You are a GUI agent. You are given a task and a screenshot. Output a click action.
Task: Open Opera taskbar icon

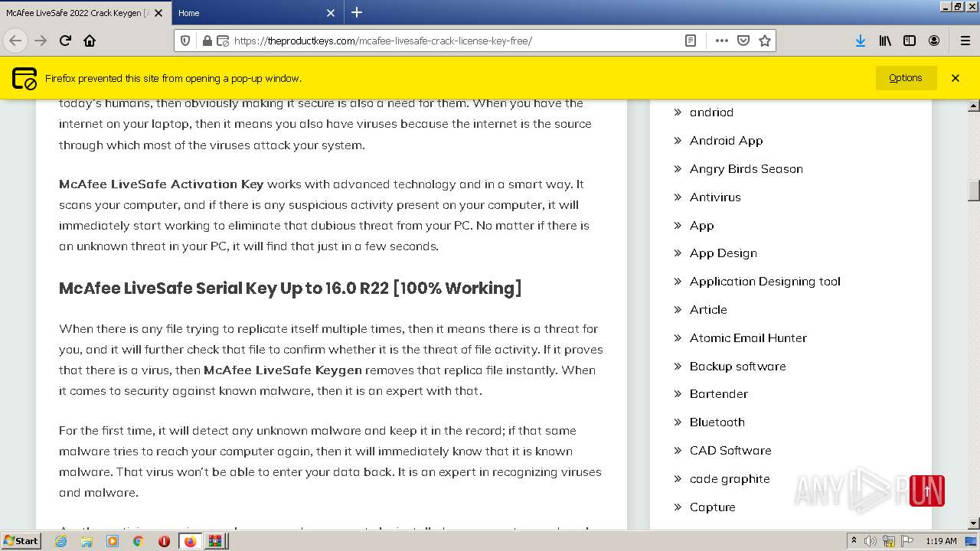[164, 541]
